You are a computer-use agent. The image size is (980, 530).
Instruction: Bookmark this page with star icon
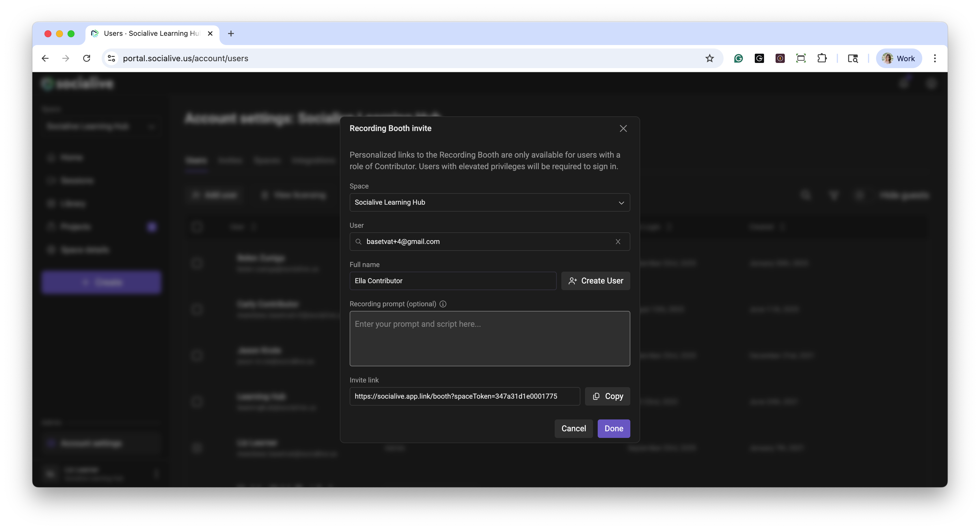tap(709, 58)
